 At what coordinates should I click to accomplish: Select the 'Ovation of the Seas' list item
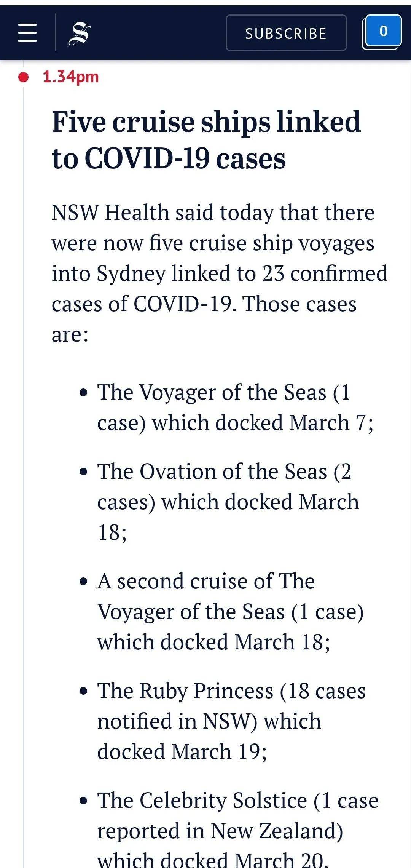tap(228, 502)
